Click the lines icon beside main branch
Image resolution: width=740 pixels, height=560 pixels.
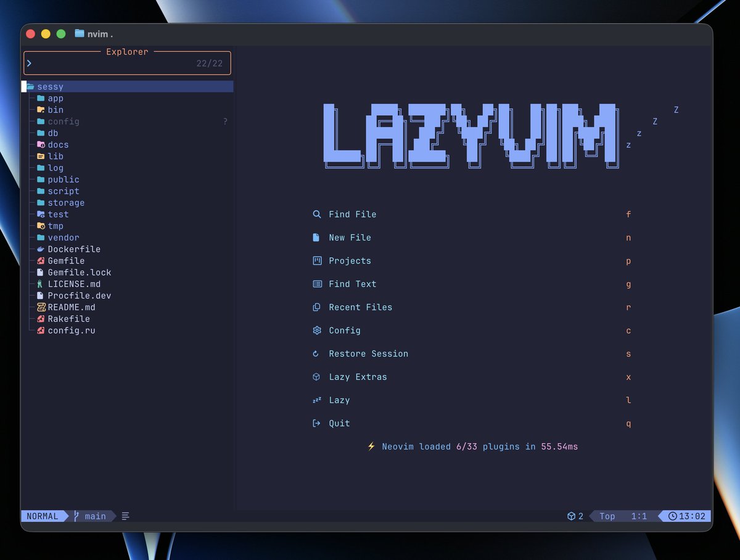125,516
